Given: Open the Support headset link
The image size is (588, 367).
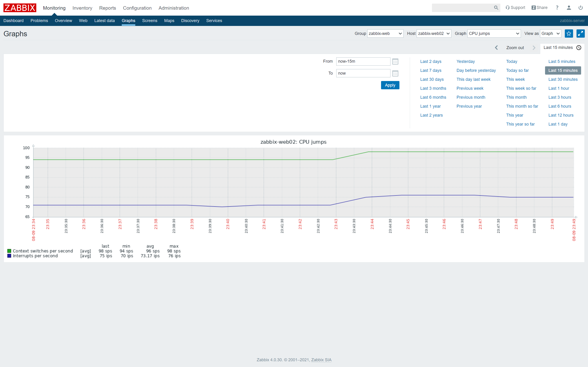Looking at the screenshot, I should [x=515, y=8].
